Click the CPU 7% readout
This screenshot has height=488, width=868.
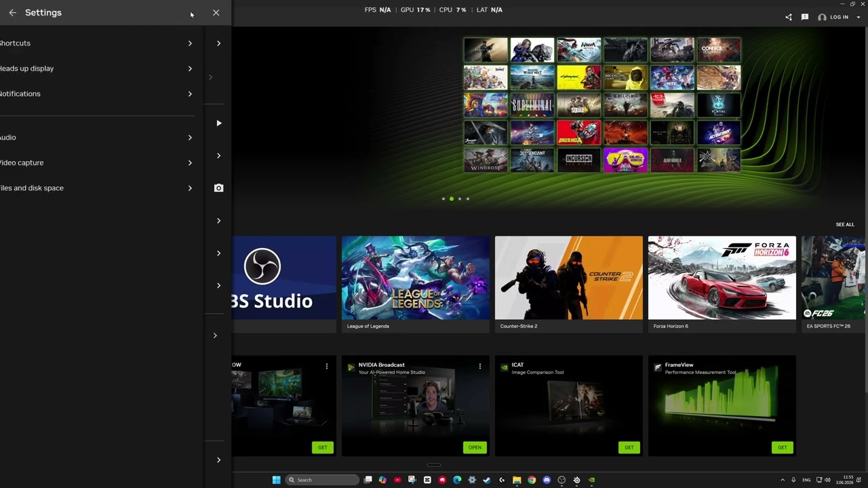pyautogui.click(x=452, y=10)
